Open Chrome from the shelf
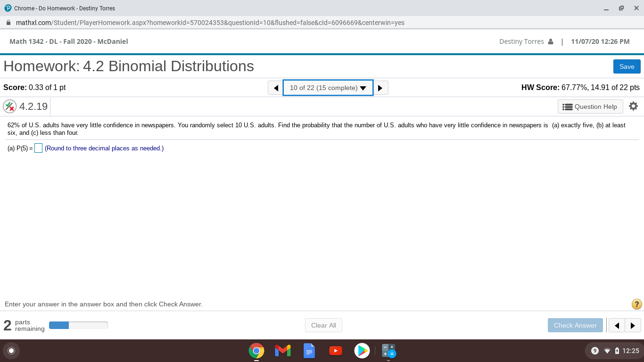Viewport: 644px width, 362px height. 256,351
